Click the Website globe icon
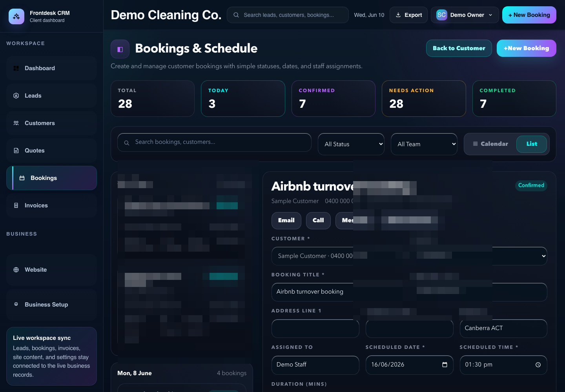 [x=16, y=270]
